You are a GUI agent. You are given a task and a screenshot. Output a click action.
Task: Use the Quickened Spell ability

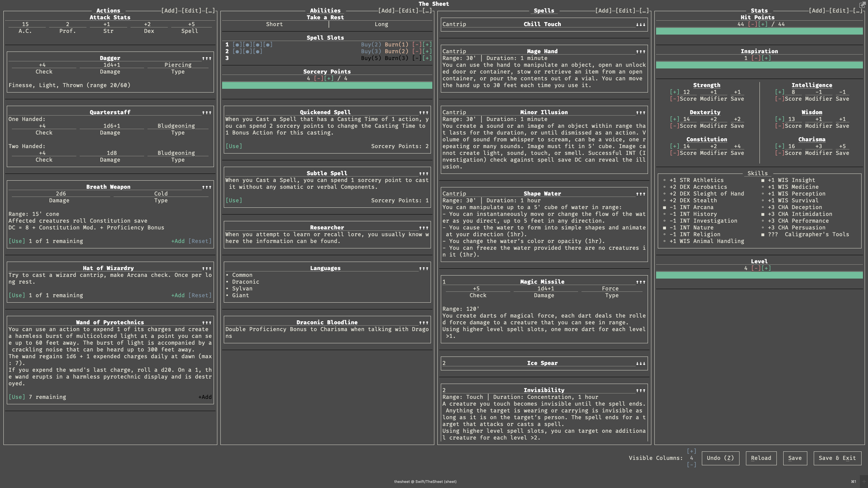[x=234, y=146]
